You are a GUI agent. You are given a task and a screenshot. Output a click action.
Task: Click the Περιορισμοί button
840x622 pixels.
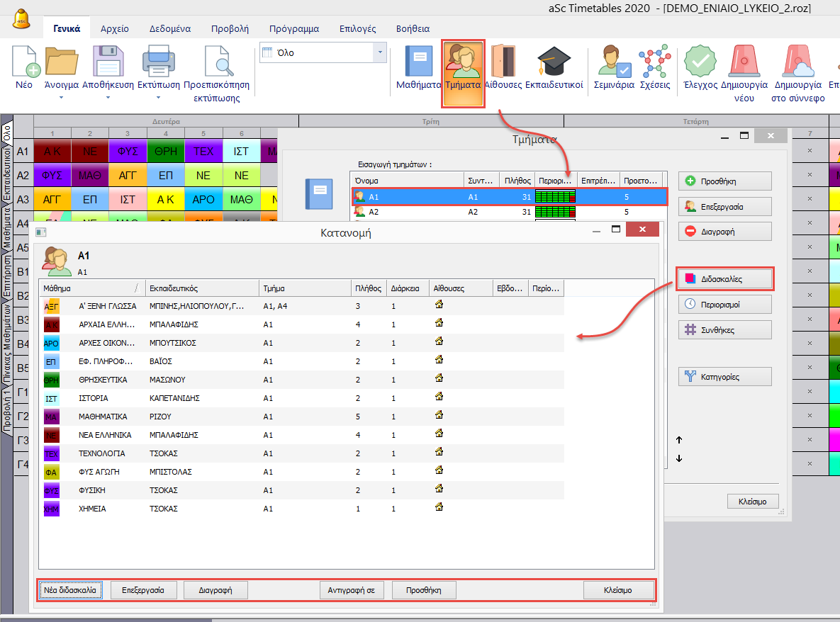725,305
